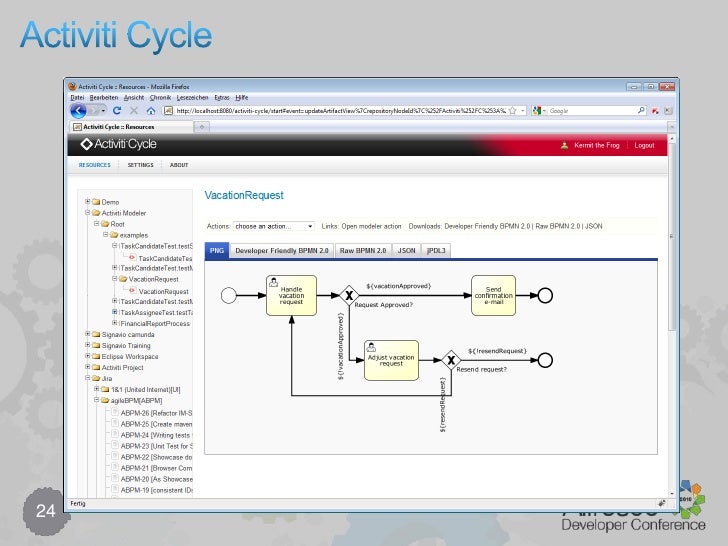
Task: Collapse the examples folder node
Action: [x=105, y=234]
